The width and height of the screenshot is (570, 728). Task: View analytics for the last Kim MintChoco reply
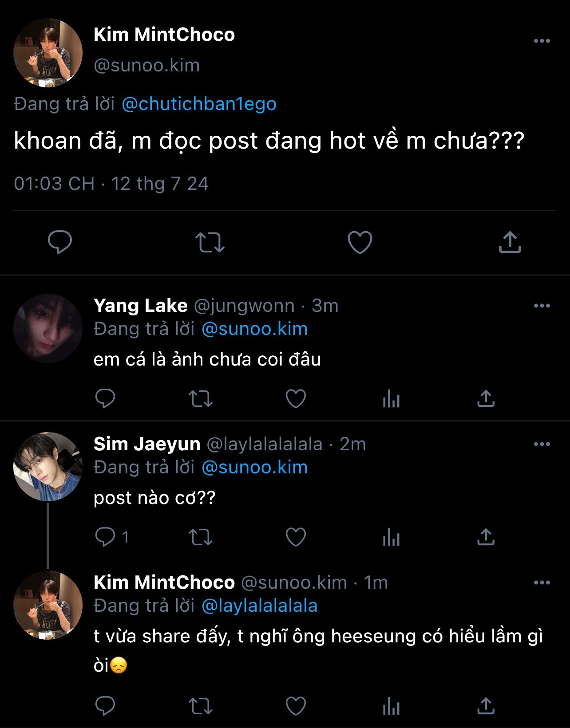(x=391, y=706)
